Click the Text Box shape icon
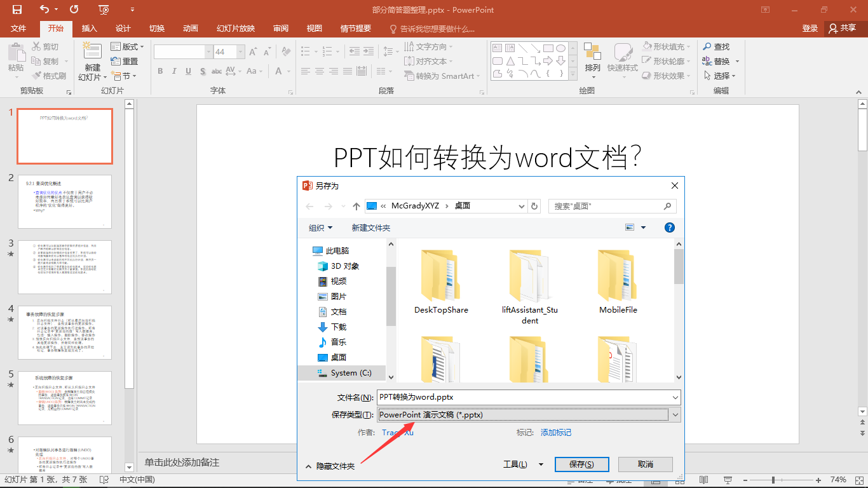 click(497, 48)
